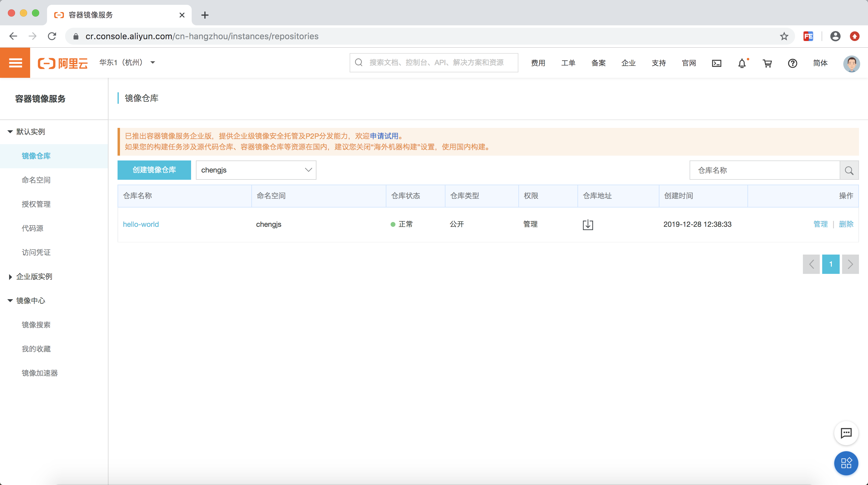Bookmark this page with the star icon
This screenshot has height=485, width=868.
click(x=784, y=36)
